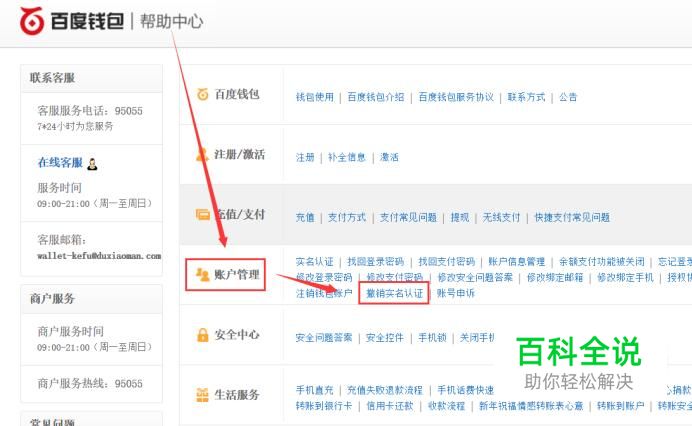The width and height of the screenshot is (692, 426).
Task: Open the 支付方式 link
Action: point(347,217)
